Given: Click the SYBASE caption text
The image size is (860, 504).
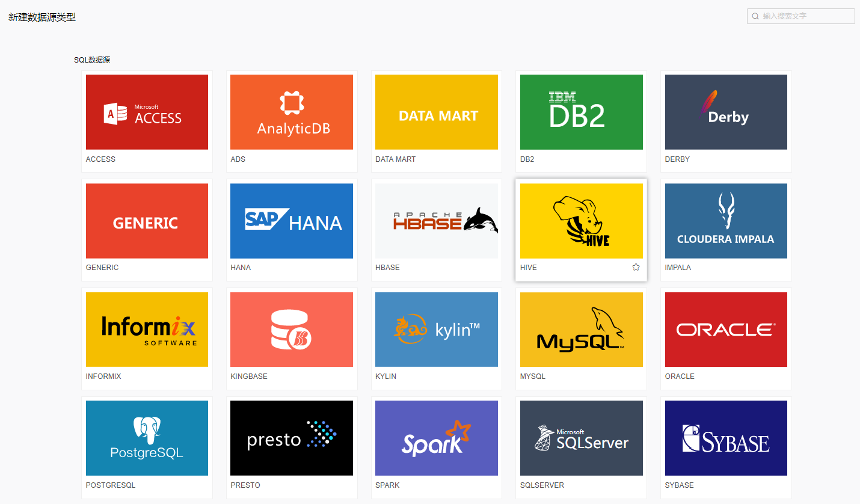Looking at the screenshot, I should click(679, 485).
